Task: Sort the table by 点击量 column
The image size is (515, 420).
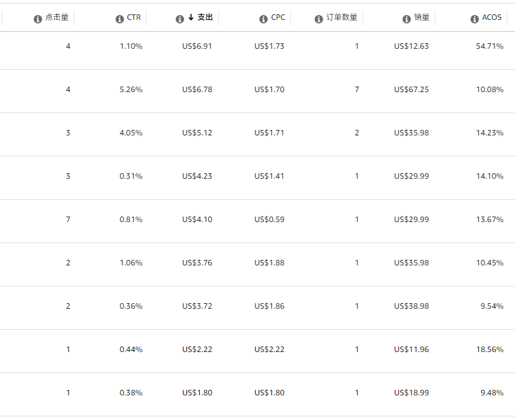Action: (x=57, y=17)
